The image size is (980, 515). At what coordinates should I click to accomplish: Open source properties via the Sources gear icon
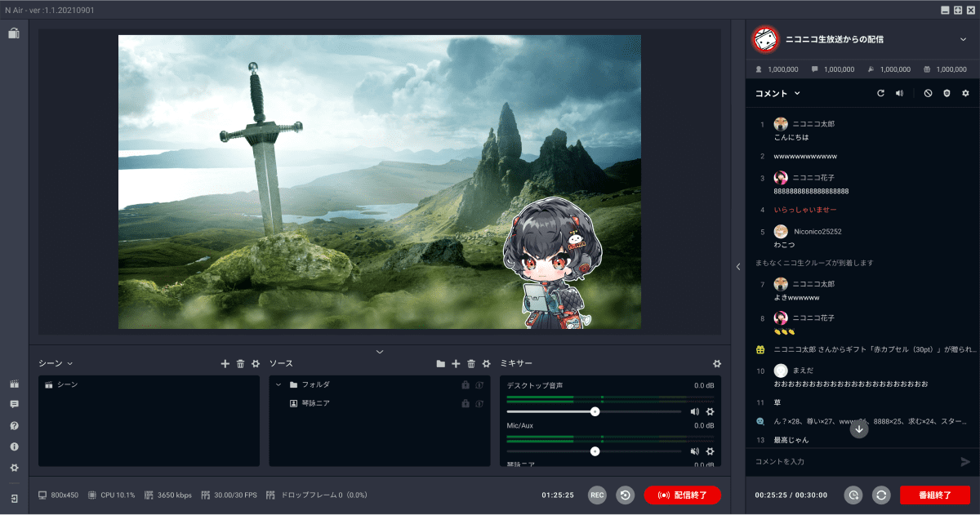(487, 363)
